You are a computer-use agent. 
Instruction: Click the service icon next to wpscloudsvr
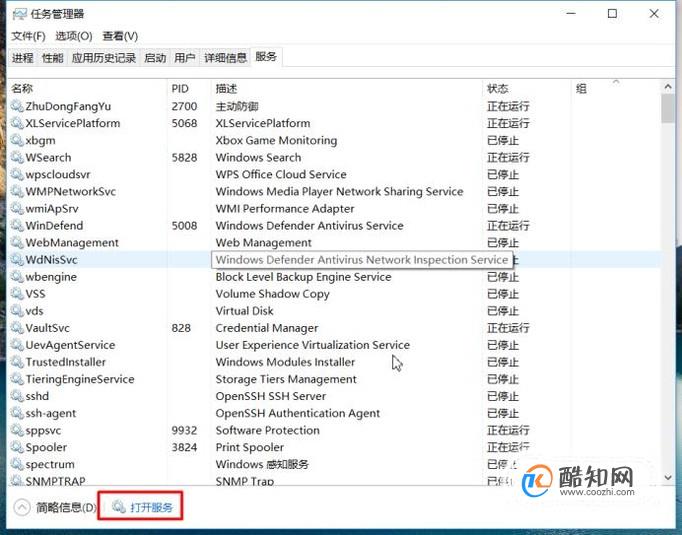tap(17, 174)
